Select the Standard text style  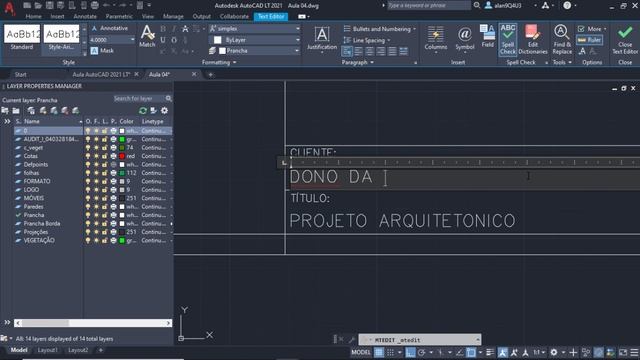tap(22, 38)
